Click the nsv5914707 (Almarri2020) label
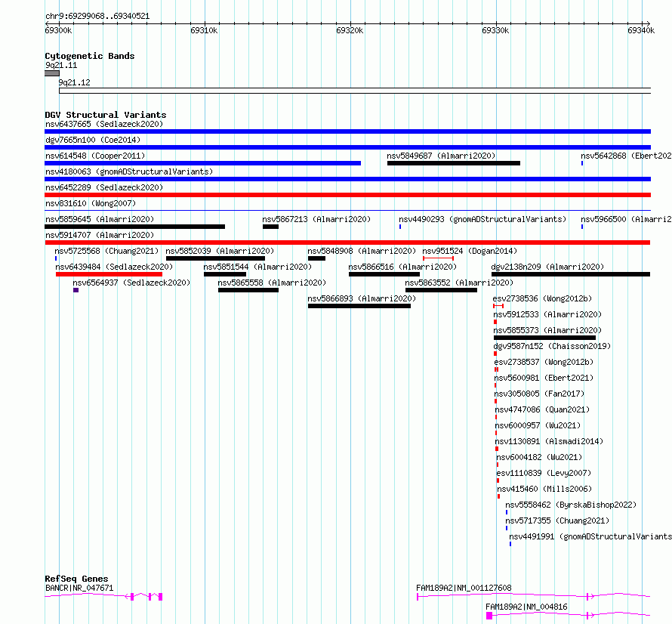 (x=100, y=235)
